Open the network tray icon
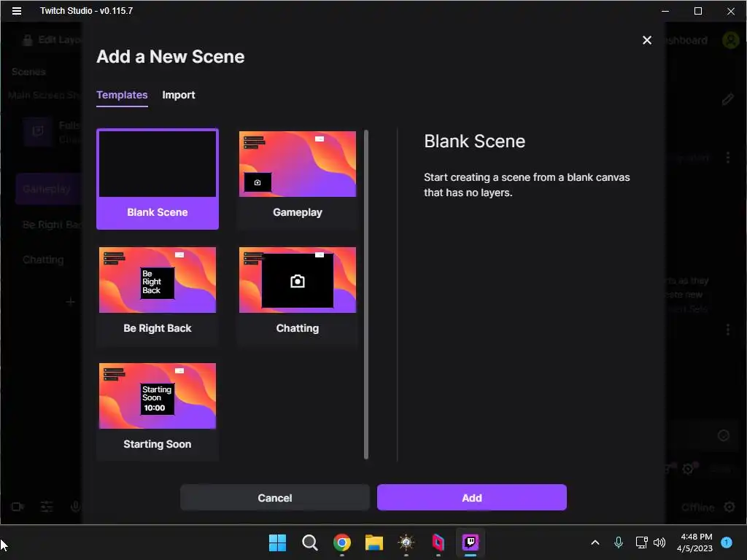The width and height of the screenshot is (747, 560). click(641, 542)
